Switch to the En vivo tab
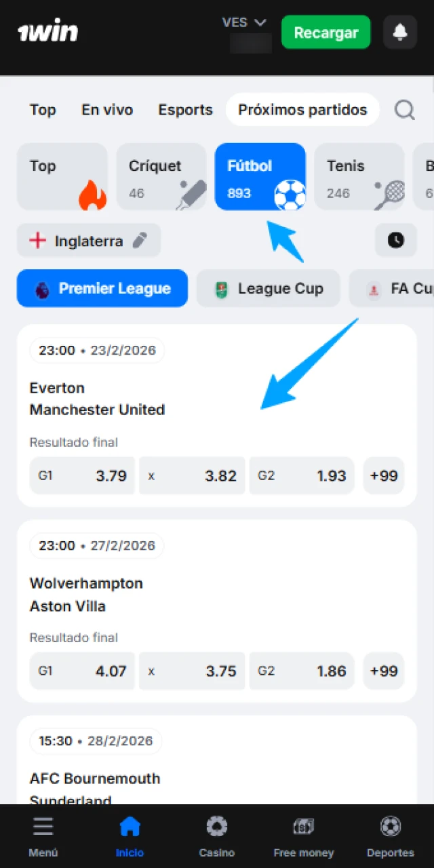This screenshot has height=868, width=434. pyautogui.click(x=106, y=109)
